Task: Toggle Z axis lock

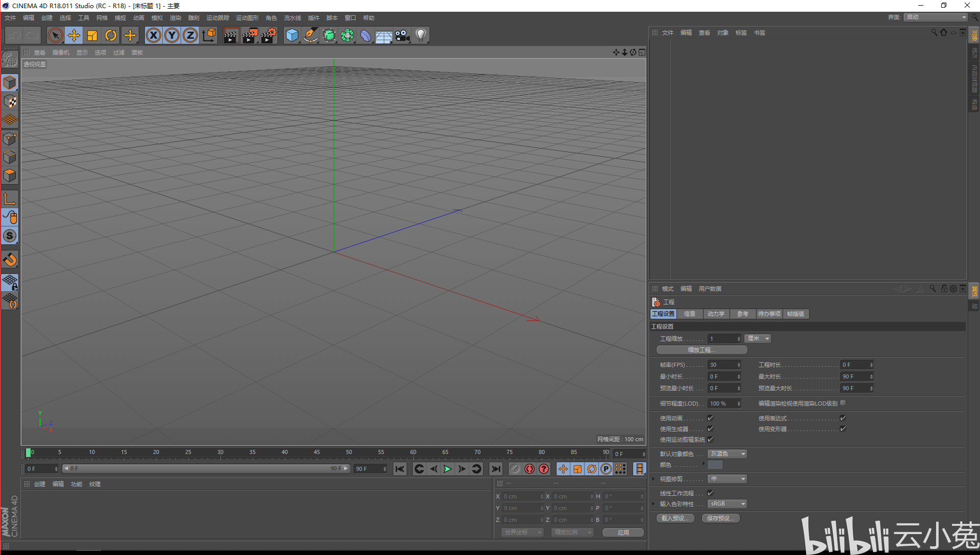Action: point(190,35)
